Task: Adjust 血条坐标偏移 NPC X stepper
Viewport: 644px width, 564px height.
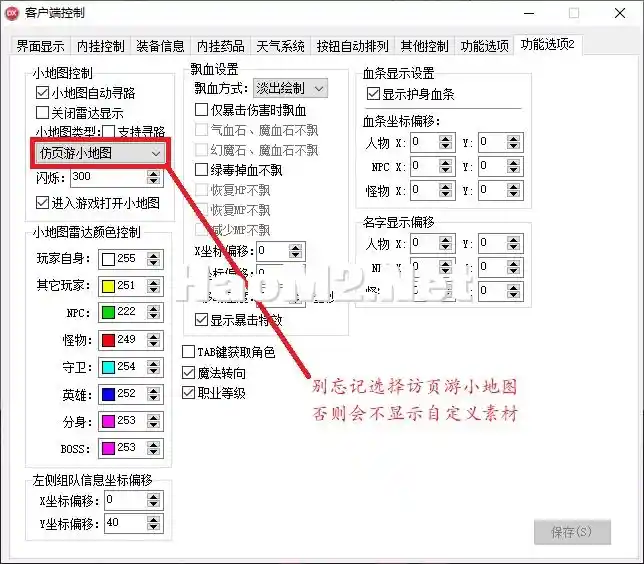Action: coord(446,166)
